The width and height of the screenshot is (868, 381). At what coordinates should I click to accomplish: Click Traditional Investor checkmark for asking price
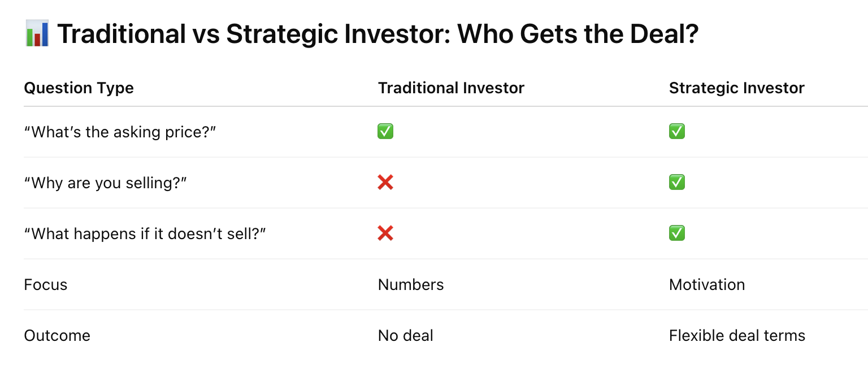click(385, 132)
